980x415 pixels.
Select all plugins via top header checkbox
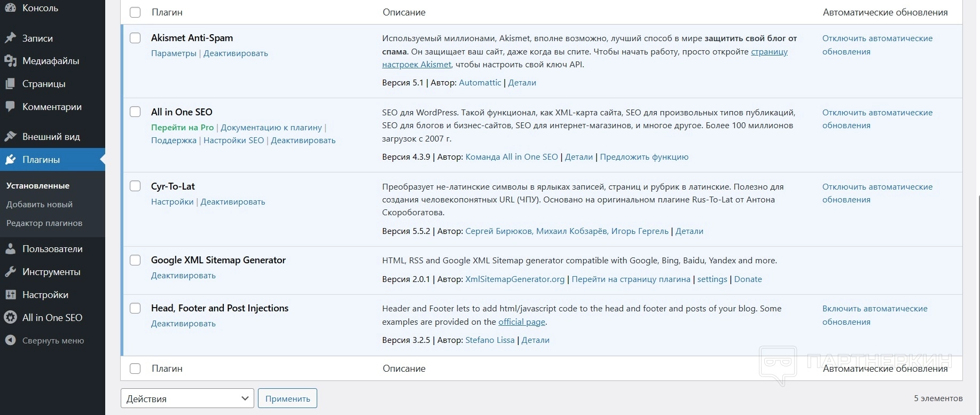tap(135, 12)
